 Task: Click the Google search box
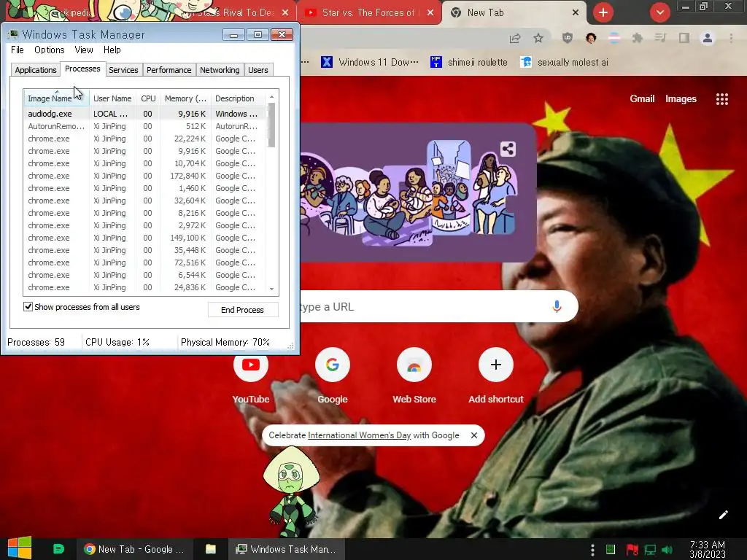coord(438,306)
